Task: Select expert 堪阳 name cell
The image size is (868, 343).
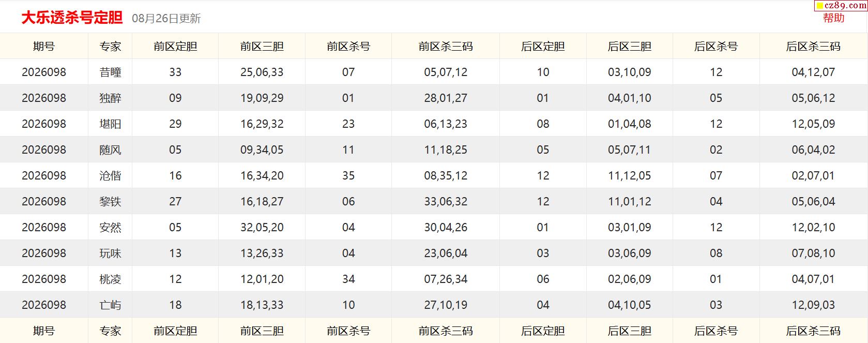Action: [x=110, y=124]
